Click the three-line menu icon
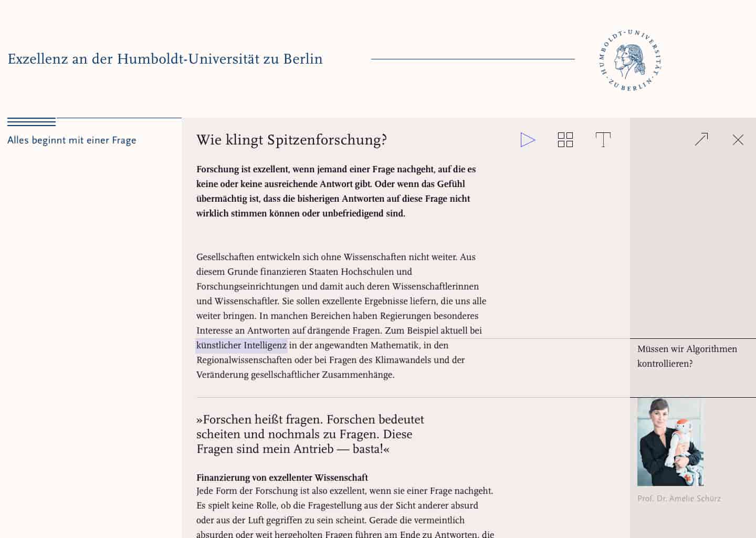Viewport: 756px width, 538px height. (31, 122)
